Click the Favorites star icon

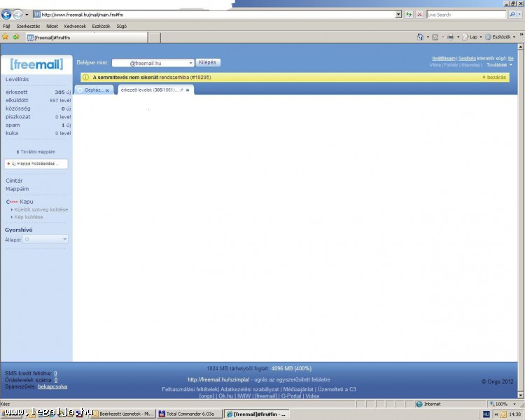point(6,37)
